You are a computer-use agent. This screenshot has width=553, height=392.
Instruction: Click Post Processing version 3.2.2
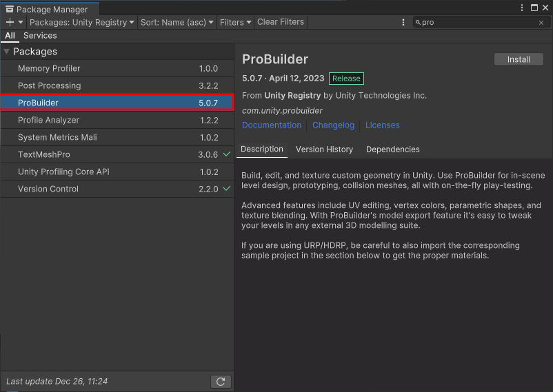pos(208,85)
